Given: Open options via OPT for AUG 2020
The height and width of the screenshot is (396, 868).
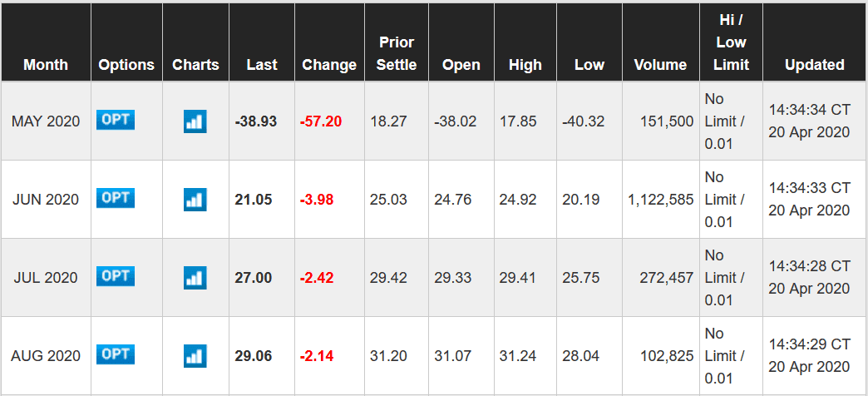Looking at the screenshot, I should 116,354.
